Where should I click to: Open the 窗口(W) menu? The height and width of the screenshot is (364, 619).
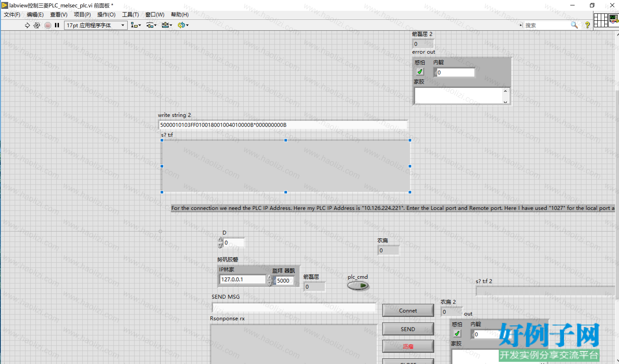coord(155,15)
